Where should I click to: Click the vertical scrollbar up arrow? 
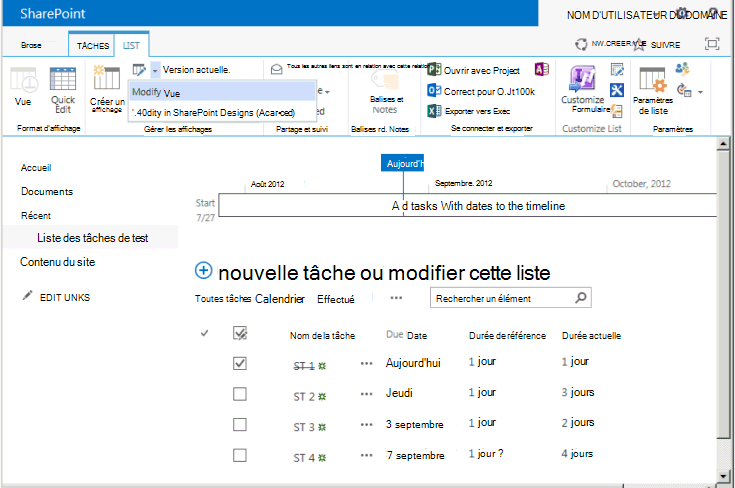pos(723,144)
